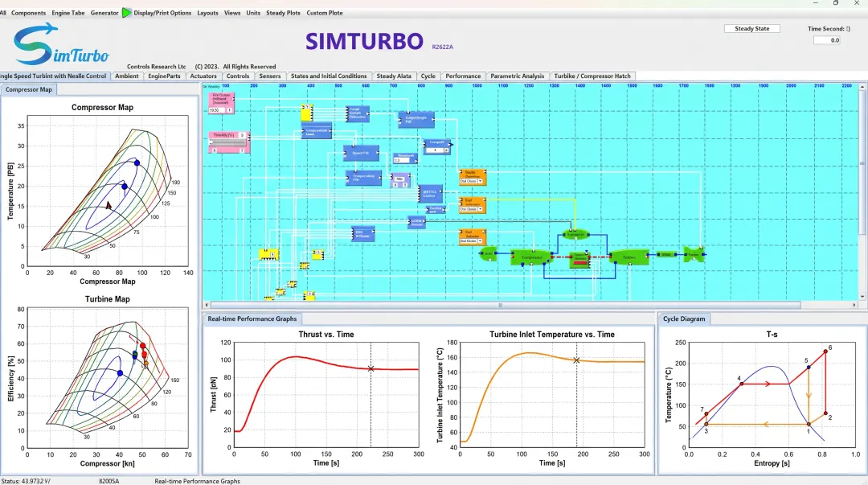Select the green exhaust nozzle block at right end
The height and width of the screenshot is (485, 868).
pos(694,254)
